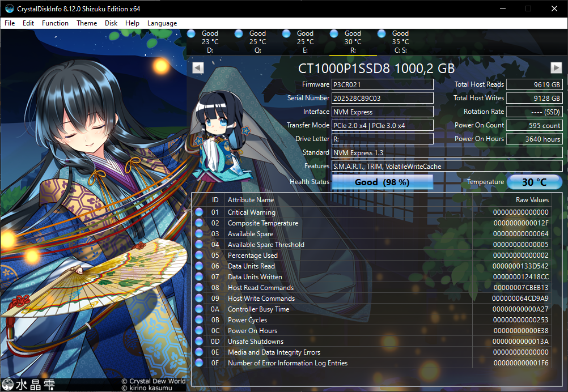Click status orb for Available Spare row
568x392 pixels.
pos(199,233)
